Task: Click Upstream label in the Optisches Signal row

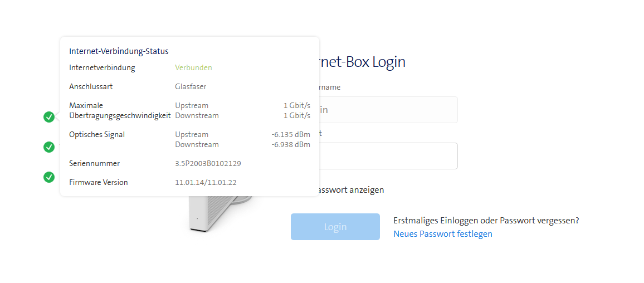Action: [192, 134]
